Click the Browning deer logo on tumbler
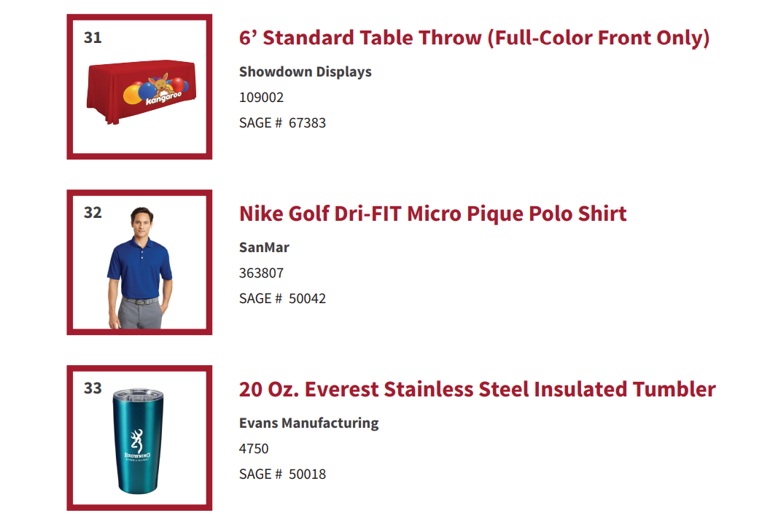Image resolution: width=762 pixels, height=532 pixels. point(137,445)
